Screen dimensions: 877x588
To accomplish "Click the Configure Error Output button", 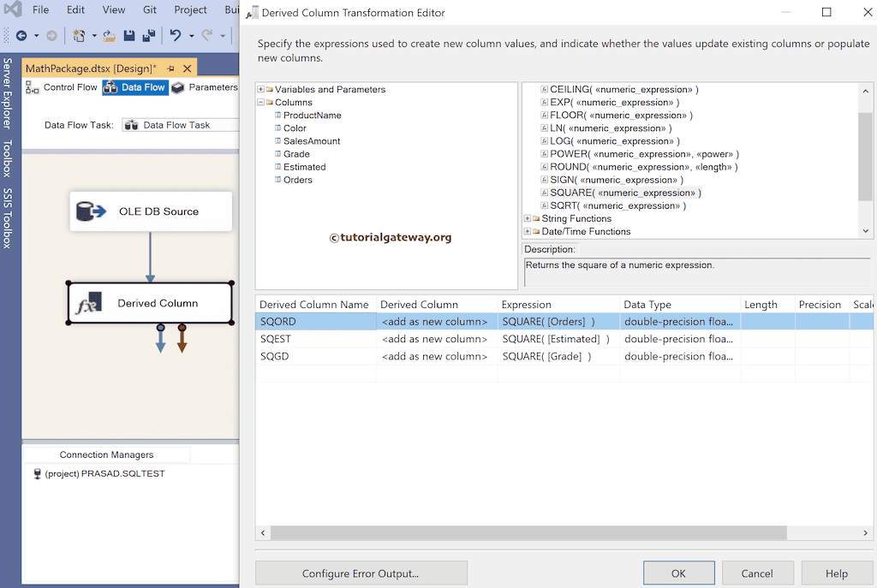I will 361,573.
